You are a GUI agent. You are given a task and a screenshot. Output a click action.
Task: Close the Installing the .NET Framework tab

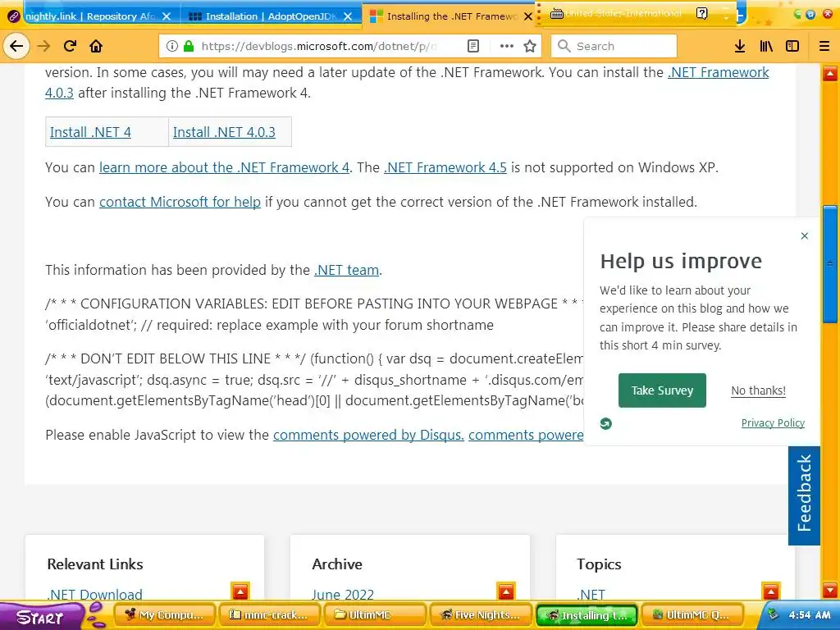528,16
